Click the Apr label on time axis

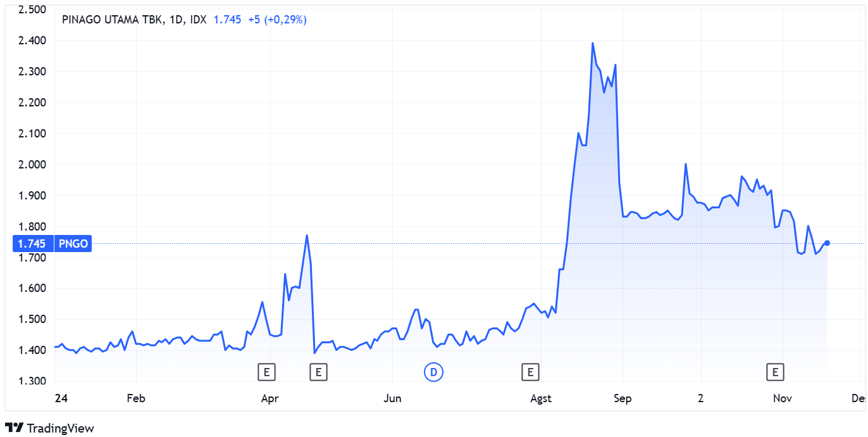[x=270, y=398]
